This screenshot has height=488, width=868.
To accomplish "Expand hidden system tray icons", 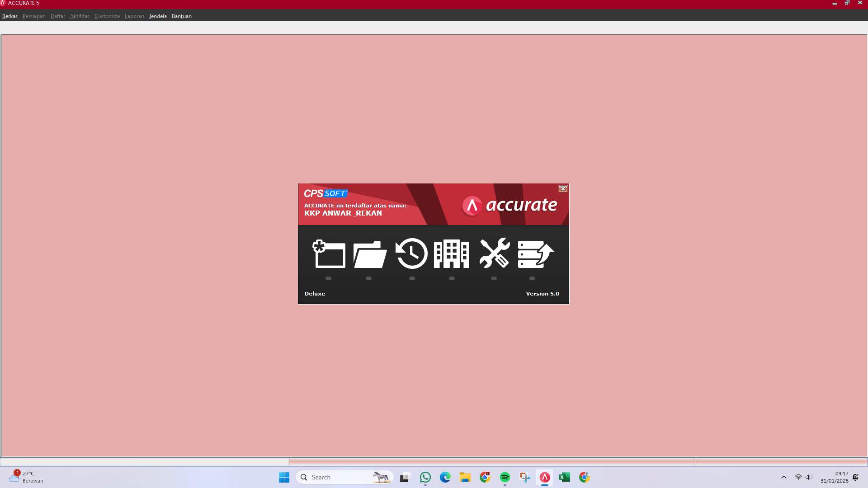I will (783, 477).
